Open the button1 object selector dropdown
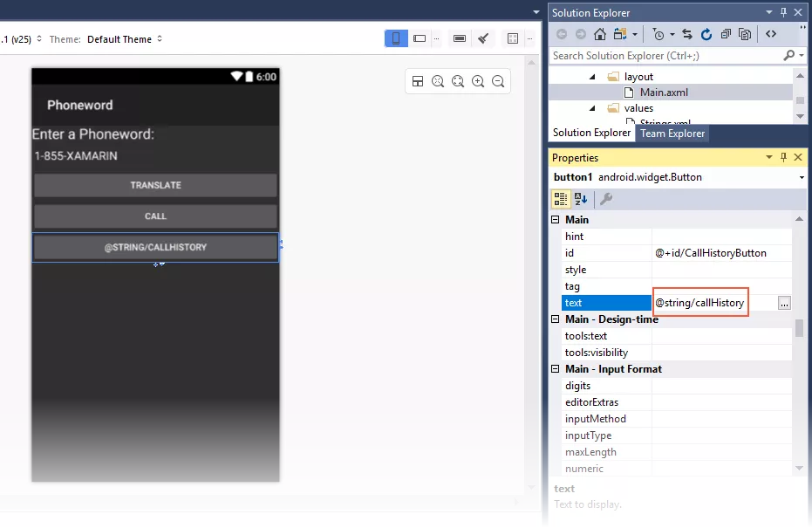Viewport: 812px width, 528px height. pos(802,177)
